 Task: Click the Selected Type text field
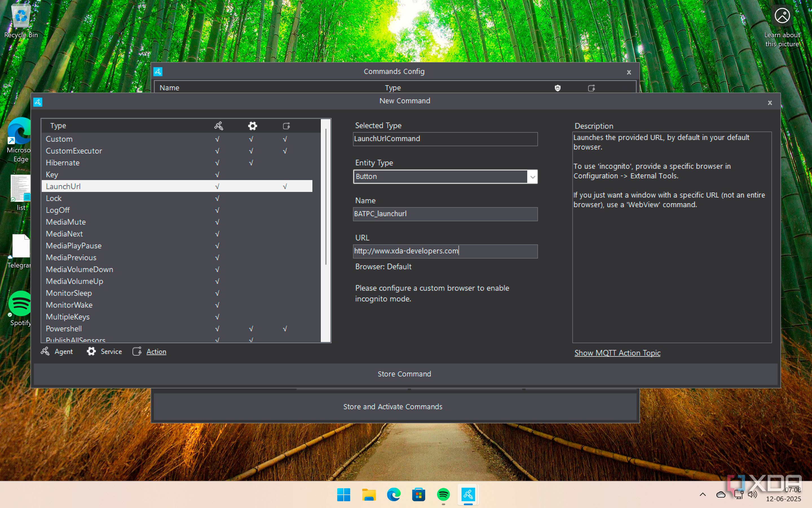[x=445, y=139]
